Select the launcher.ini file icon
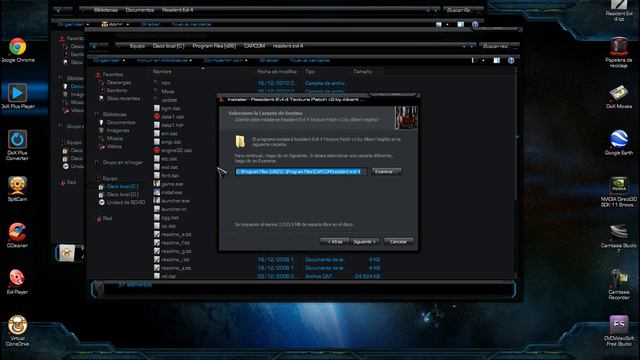Viewport: 640px width, 360px height. (x=157, y=209)
